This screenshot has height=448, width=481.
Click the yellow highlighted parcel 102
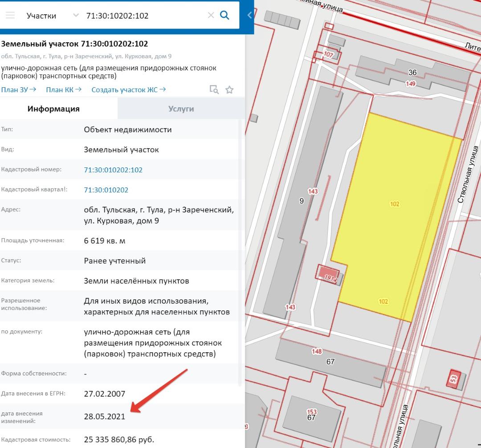coord(395,204)
